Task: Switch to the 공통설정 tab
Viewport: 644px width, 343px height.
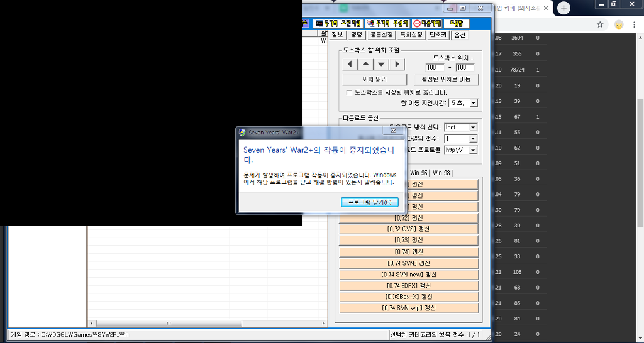Action: point(381,35)
